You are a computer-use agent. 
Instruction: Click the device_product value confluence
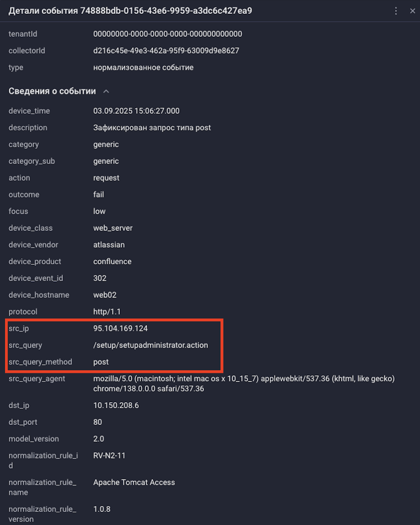pos(112,262)
